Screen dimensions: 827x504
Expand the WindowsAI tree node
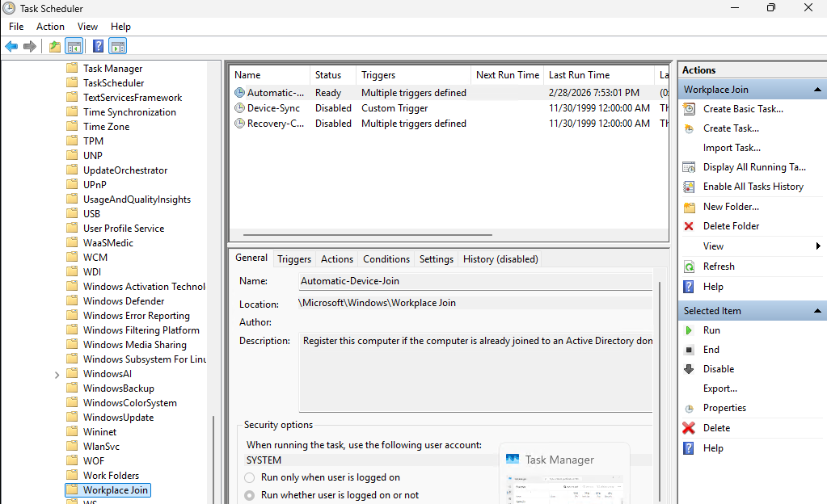click(57, 375)
